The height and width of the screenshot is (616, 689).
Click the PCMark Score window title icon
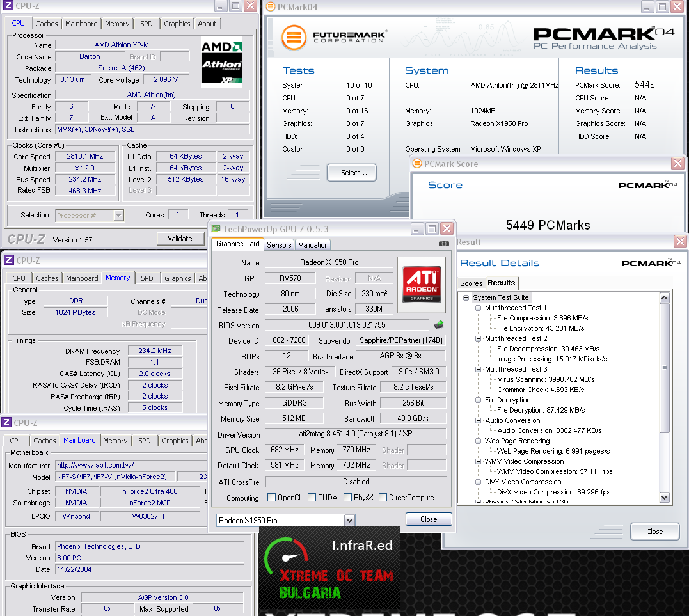tap(416, 164)
